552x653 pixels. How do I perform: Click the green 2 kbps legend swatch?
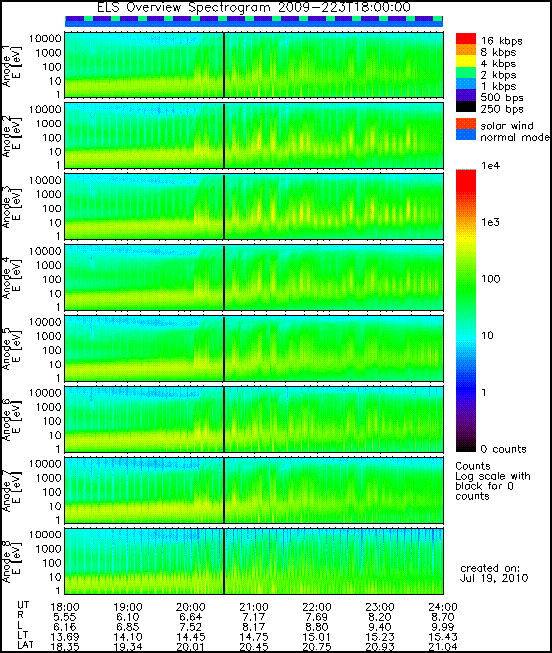[465, 72]
